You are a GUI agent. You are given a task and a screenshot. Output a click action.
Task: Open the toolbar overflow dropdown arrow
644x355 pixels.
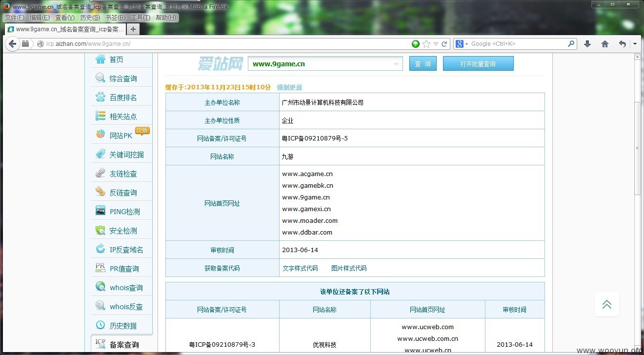[x=635, y=44]
